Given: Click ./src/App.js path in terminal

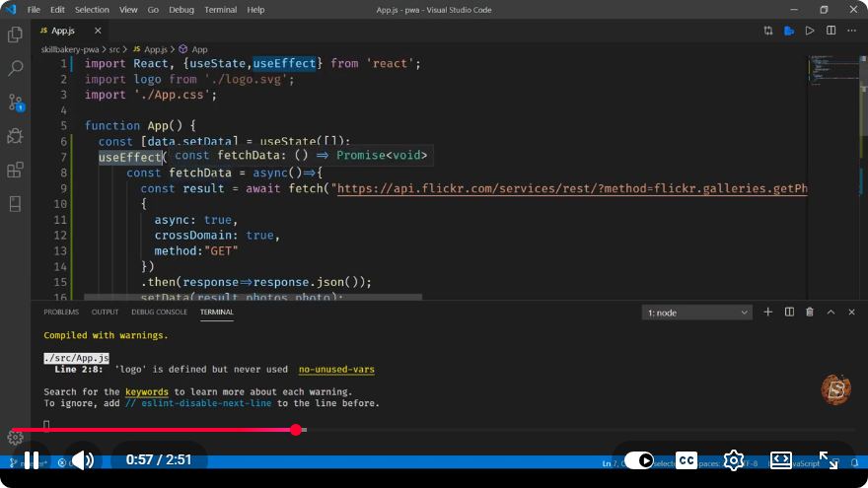Looking at the screenshot, I should [76, 358].
